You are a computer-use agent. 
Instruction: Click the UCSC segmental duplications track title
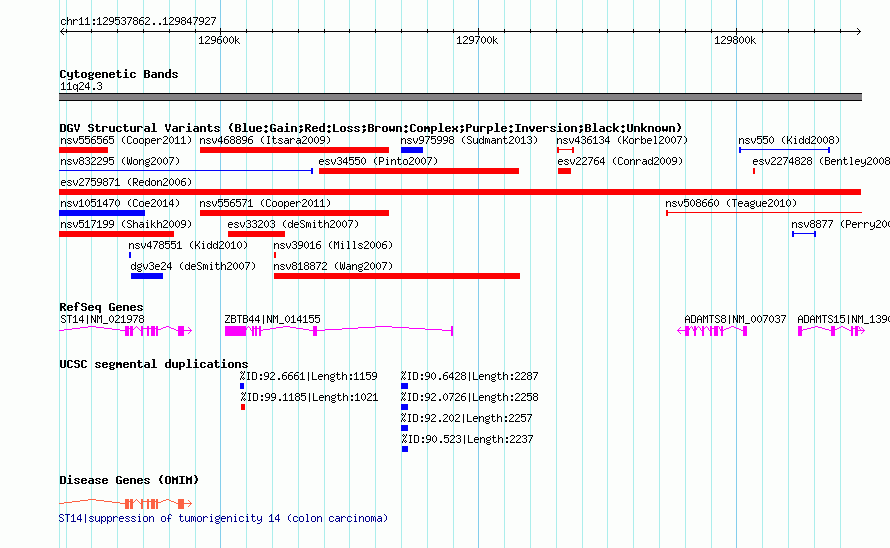154,364
